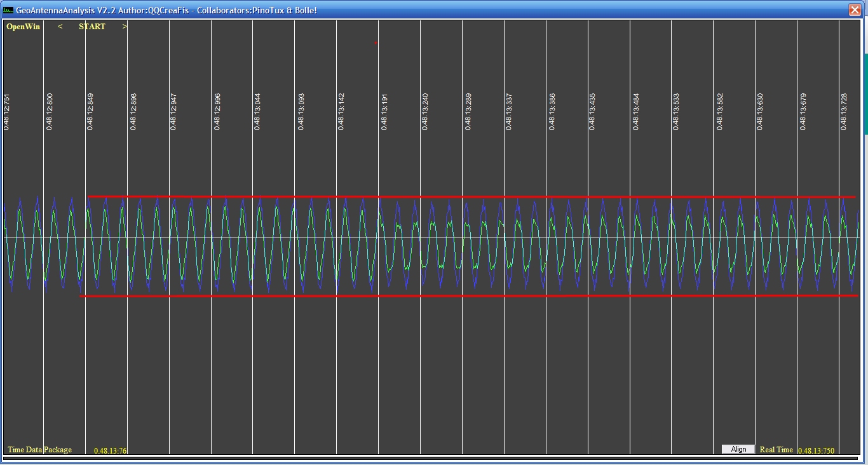
Task: Click the Time Data Package value 0.48.13:76
Action: coord(111,450)
